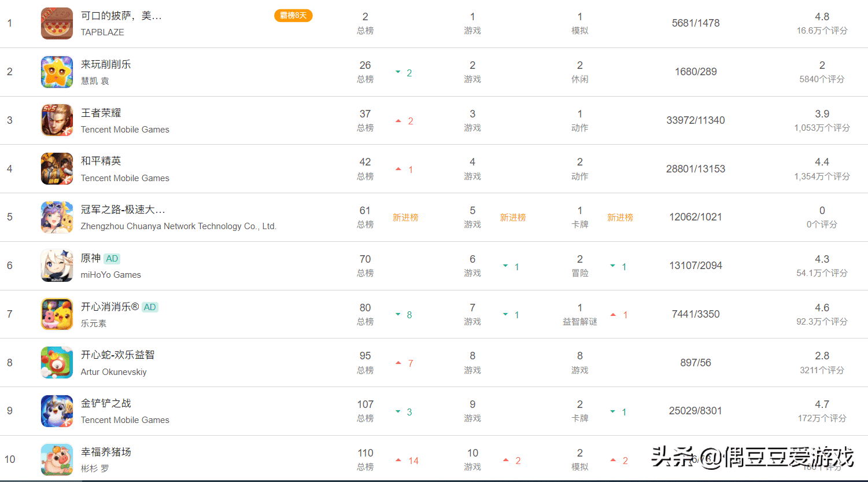Click keyword count 13107/2094
Viewport: 868px width, 482px height.
tap(696, 266)
